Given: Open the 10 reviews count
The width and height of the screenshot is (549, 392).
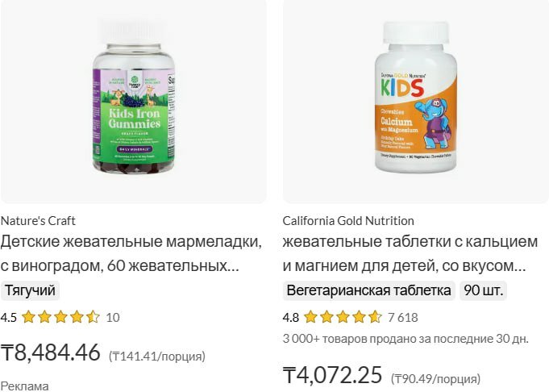Looking at the screenshot, I should point(113,317).
